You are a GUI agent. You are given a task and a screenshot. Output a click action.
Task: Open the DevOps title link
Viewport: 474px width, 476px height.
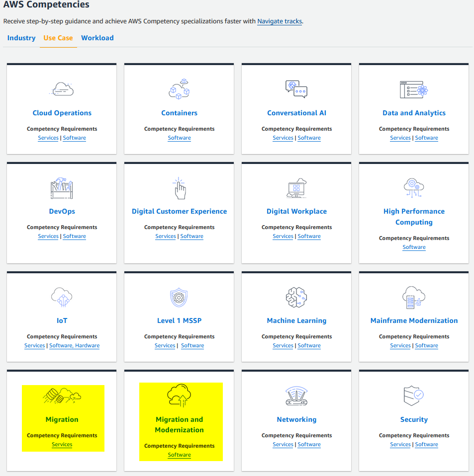coord(62,211)
